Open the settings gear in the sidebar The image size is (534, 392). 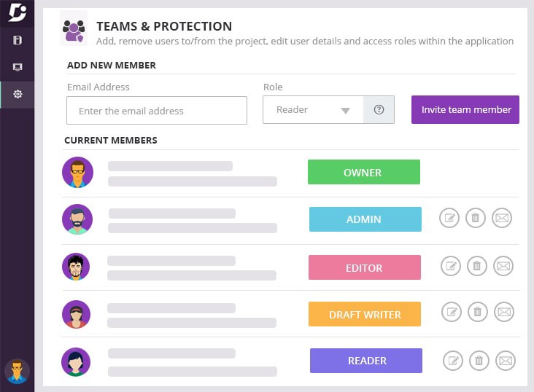18,94
